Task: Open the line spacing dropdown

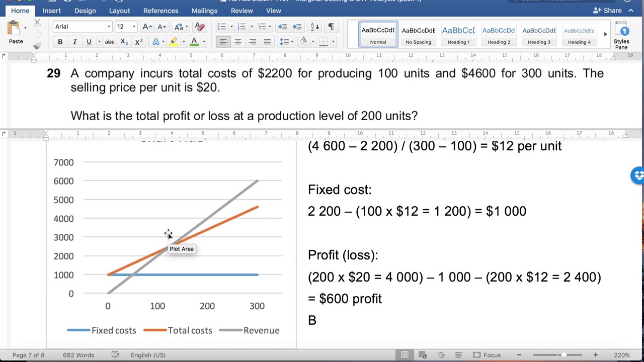Action: pos(285,42)
